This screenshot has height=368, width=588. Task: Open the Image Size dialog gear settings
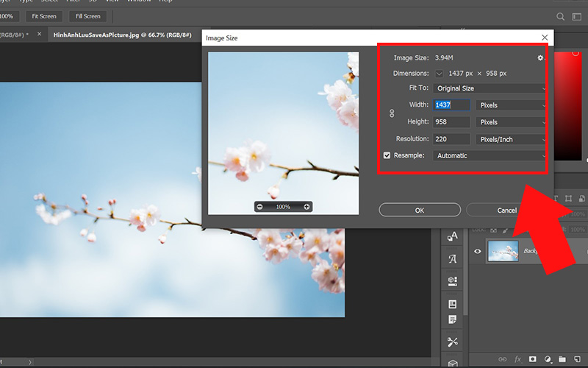pyautogui.click(x=540, y=58)
